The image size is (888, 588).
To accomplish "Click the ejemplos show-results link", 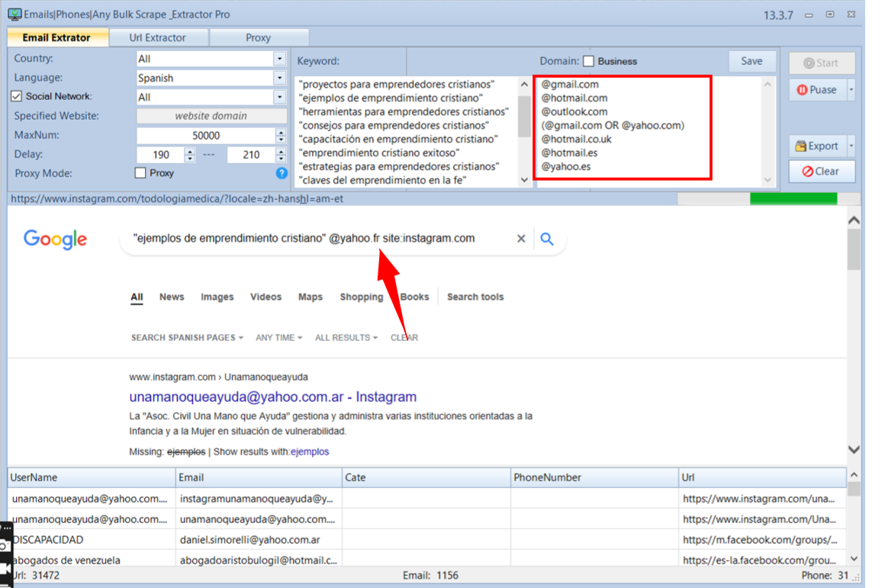I will [x=310, y=451].
